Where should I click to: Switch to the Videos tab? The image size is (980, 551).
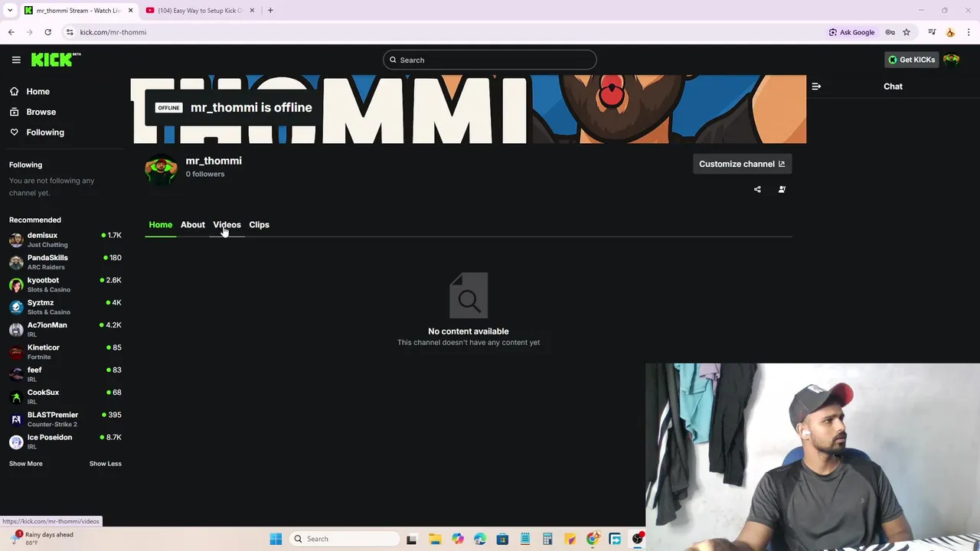tap(227, 225)
